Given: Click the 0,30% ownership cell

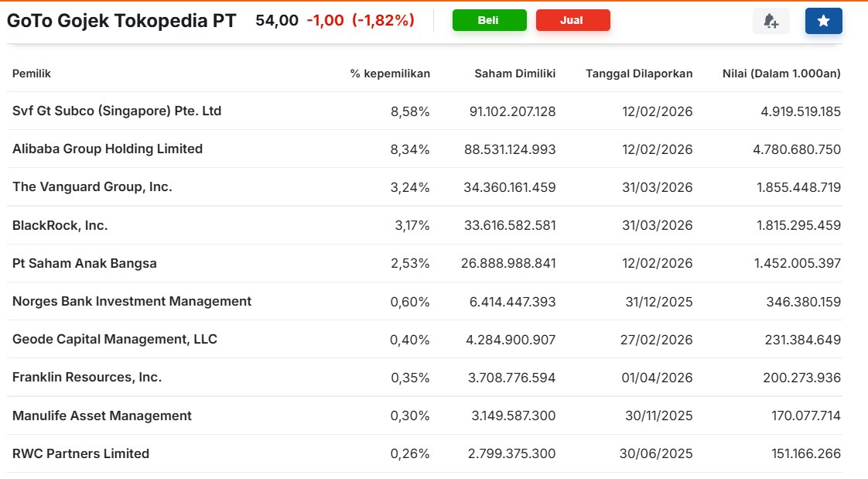Looking at the screenshot, I should [x=410, y=416].
